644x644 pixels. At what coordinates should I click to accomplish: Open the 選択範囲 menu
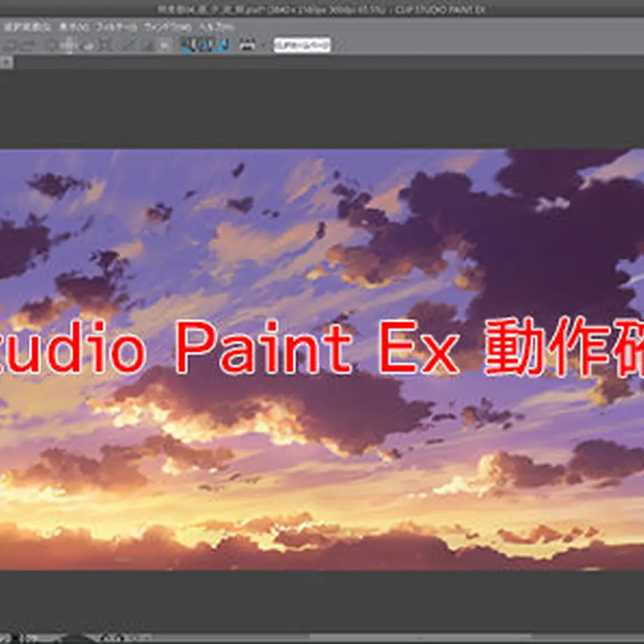click(27, 27)
